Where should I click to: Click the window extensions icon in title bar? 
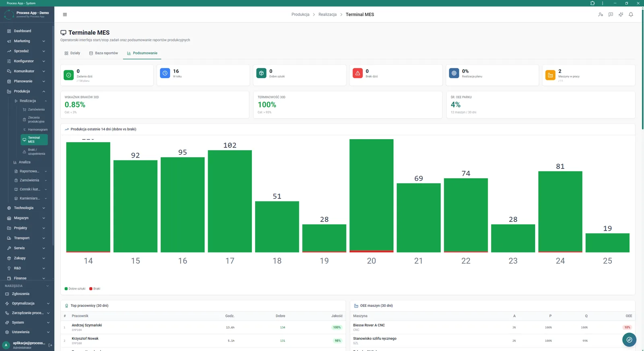point(592,3)
